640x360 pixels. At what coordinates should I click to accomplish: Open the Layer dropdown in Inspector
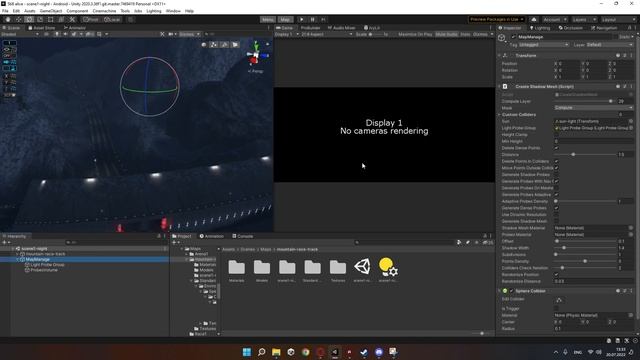click(x=610, y=44)
